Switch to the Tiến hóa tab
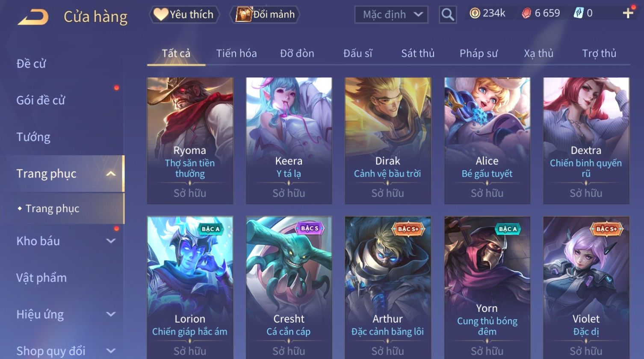This screenshot has height=359, width=644. tap(236, 53)
